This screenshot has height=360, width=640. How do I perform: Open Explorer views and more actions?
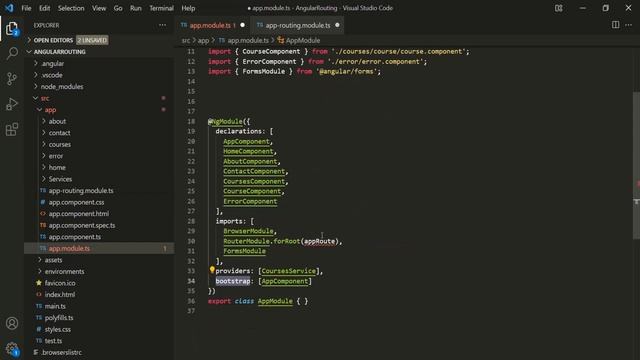tap(162, 25)
